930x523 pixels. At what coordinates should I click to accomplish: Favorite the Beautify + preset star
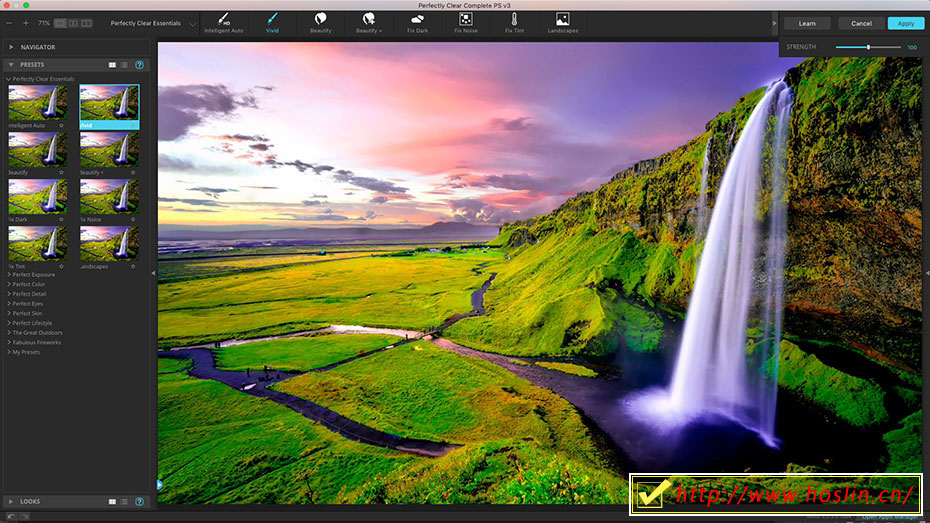(x=133, y=173)
